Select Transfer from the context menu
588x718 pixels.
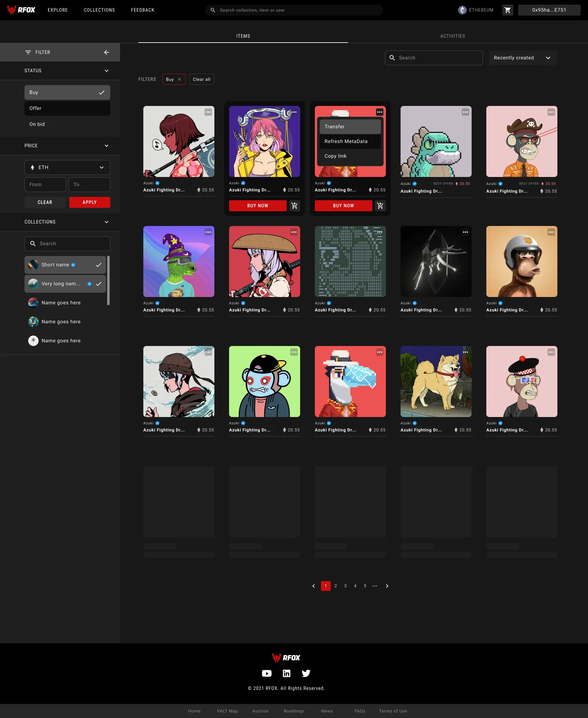click(350, 127)
